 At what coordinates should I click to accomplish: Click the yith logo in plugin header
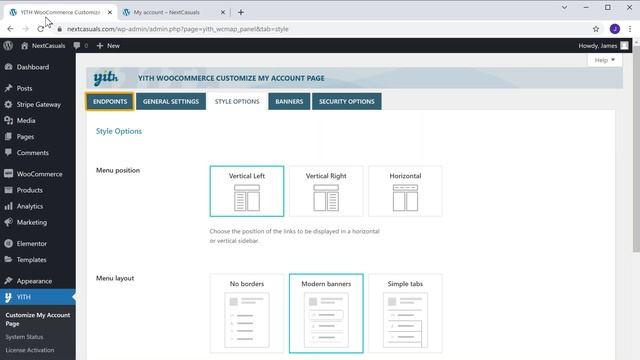point(106,78)
